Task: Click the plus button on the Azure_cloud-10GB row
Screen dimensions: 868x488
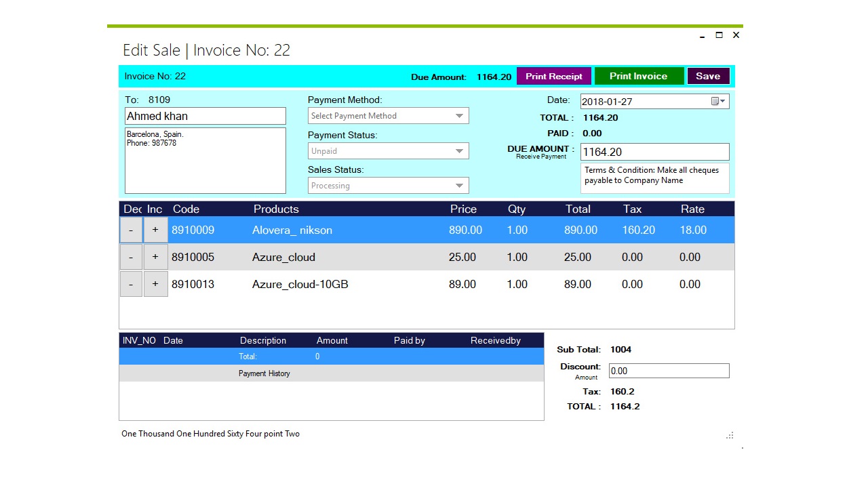Action: click(x=155, y=284)
